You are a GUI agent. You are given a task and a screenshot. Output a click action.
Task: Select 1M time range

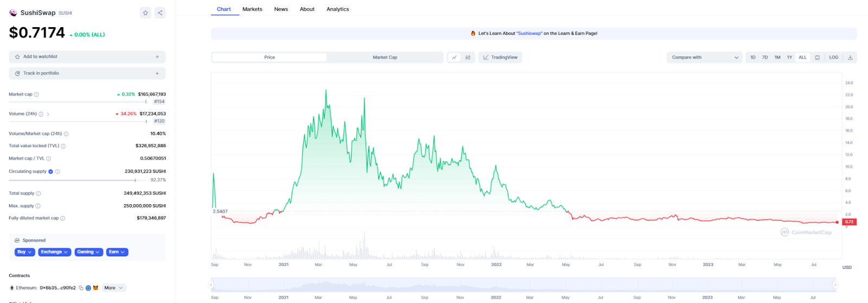[x=777, y=58]
